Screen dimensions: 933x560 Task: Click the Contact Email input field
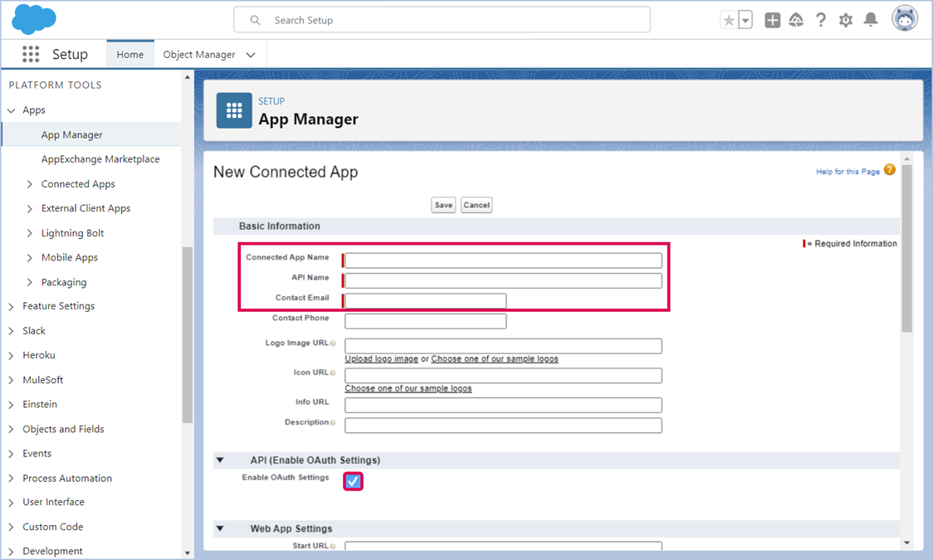coord(426,301)
